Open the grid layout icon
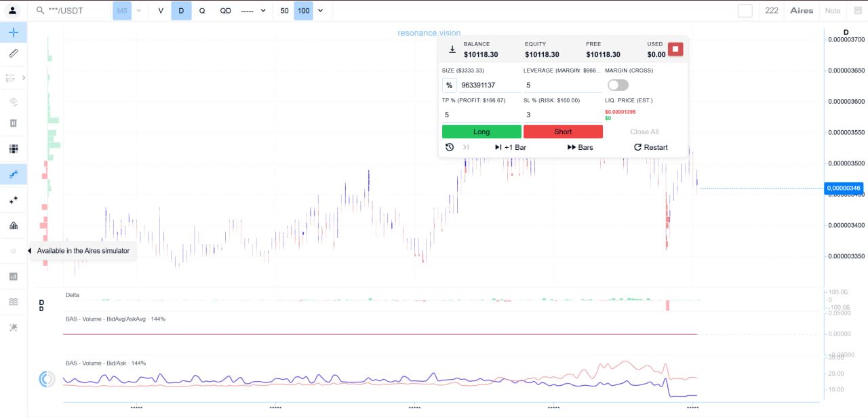The image size is (868, 417). tap(13, 148)
